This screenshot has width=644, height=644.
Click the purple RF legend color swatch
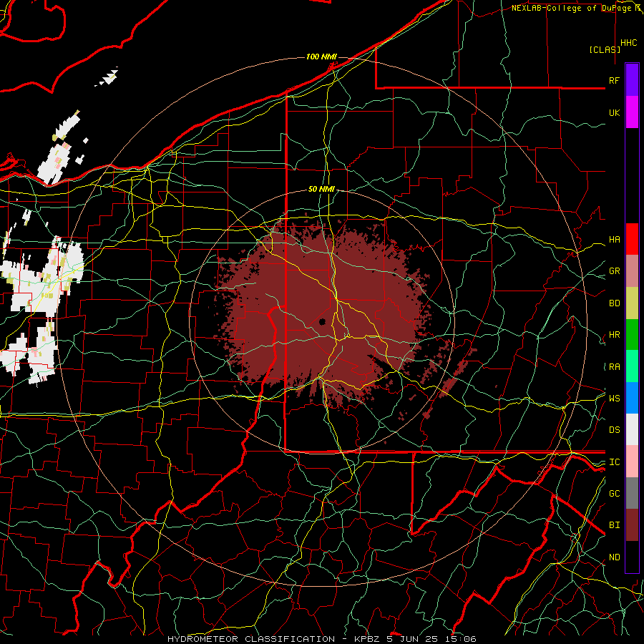[x=632, y=80]
